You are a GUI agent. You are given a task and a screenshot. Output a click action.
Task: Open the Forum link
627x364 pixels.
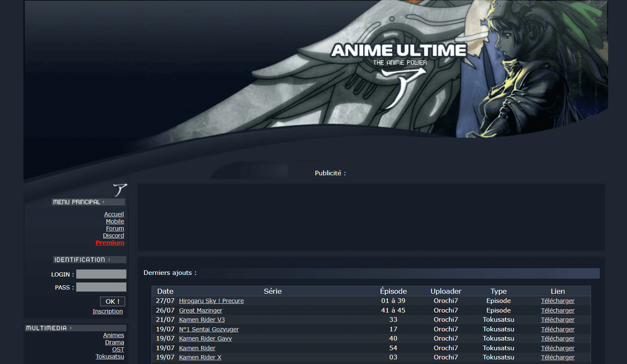(115, 228)
